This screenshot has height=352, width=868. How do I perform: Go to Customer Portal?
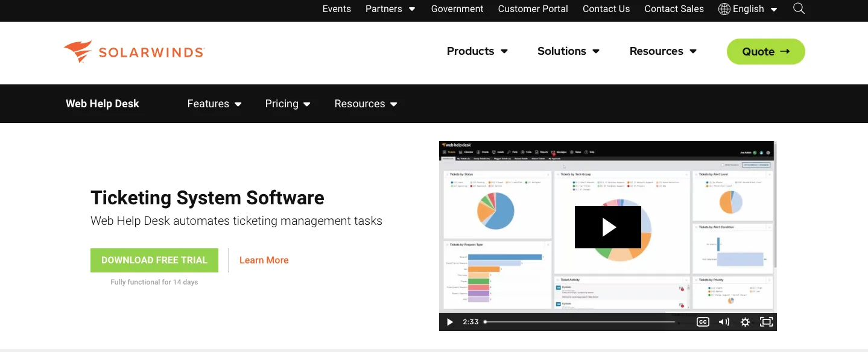pyautogui.click(x=533, y=9)
